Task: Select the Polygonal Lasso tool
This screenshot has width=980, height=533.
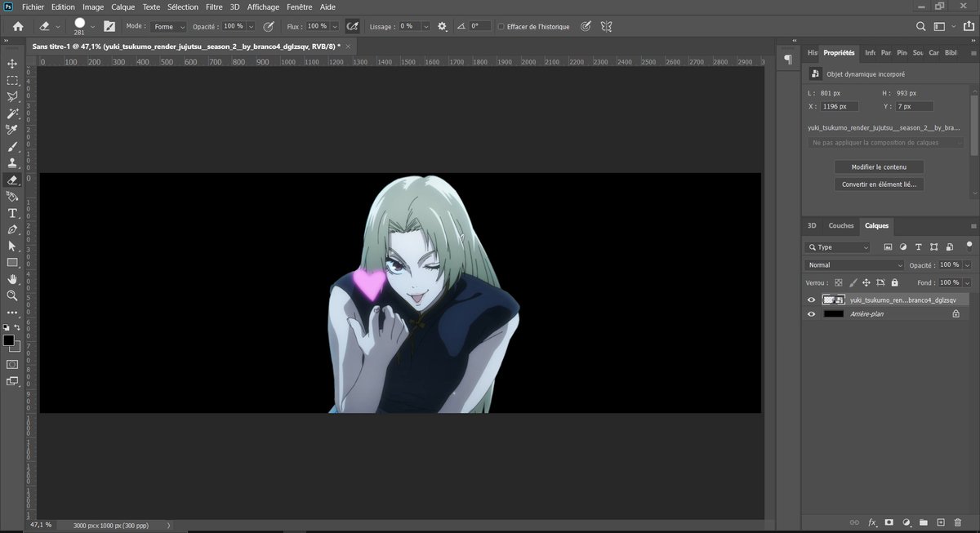Action: pos(12,96)
